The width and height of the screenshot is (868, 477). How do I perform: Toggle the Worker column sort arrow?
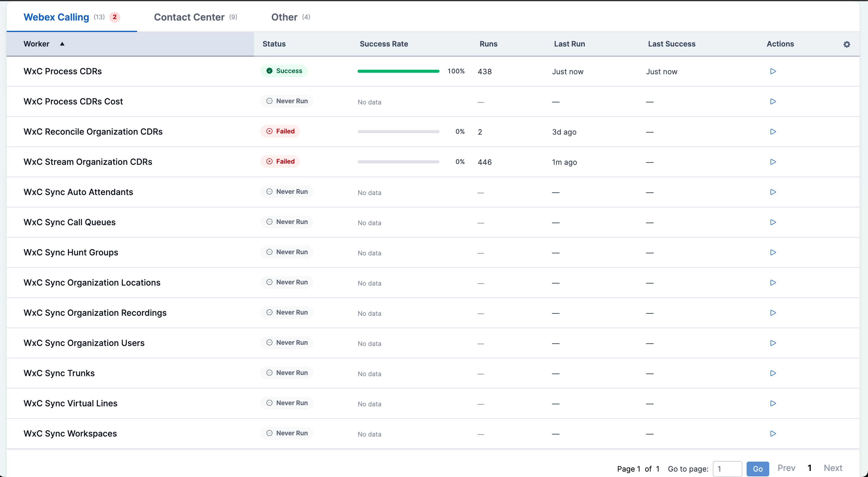pos(62,44)
